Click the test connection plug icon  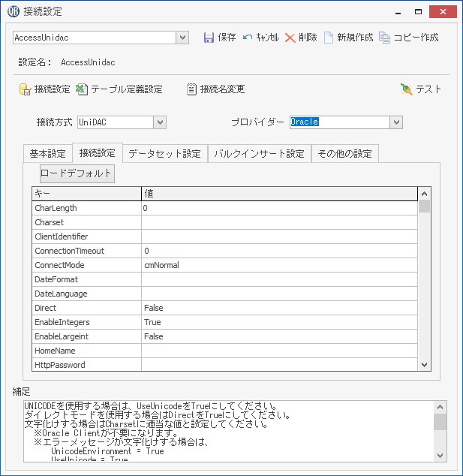(406, 89)
